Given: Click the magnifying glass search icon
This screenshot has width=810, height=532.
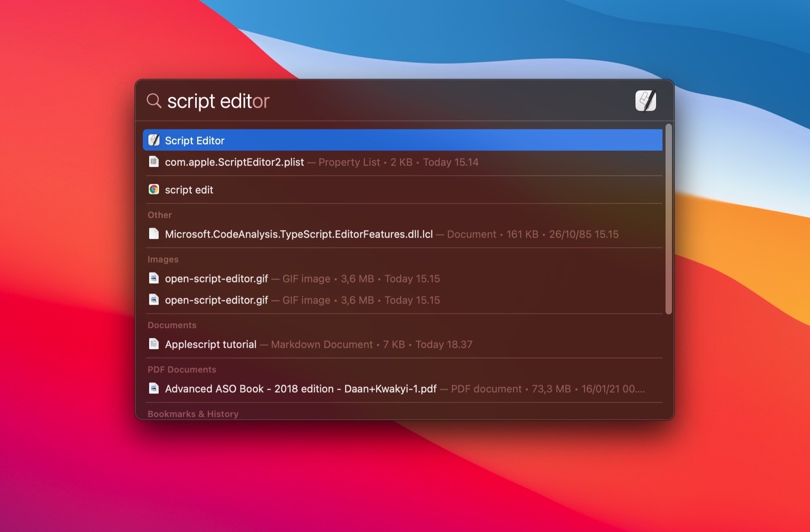Looking at the screenshot, I should pos(155,101).
